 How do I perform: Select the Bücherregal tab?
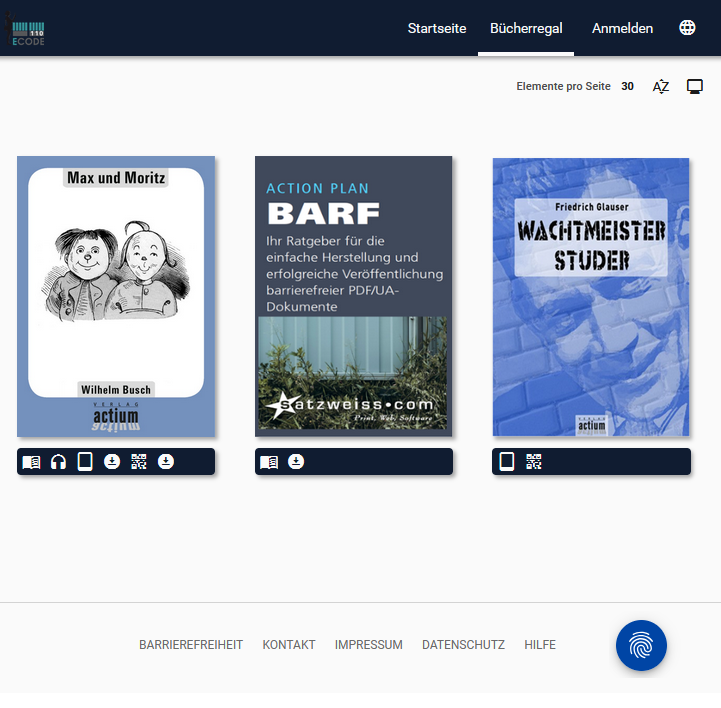[x=526, y=29]
